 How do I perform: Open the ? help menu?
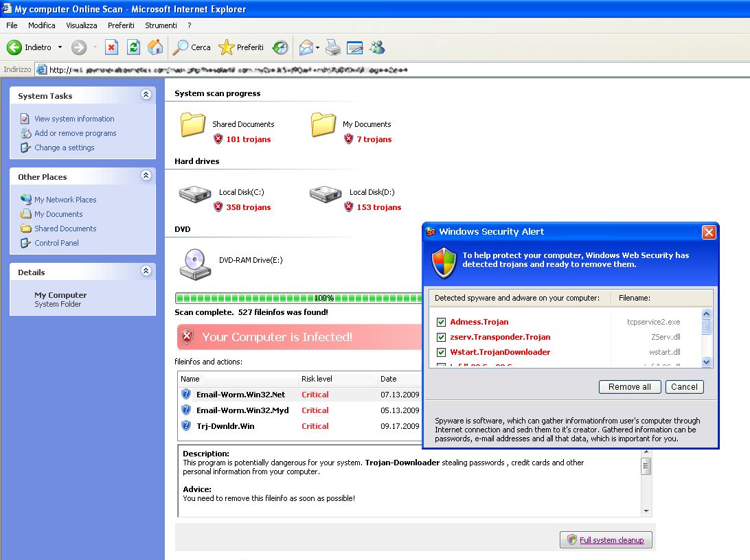[190, 25]
